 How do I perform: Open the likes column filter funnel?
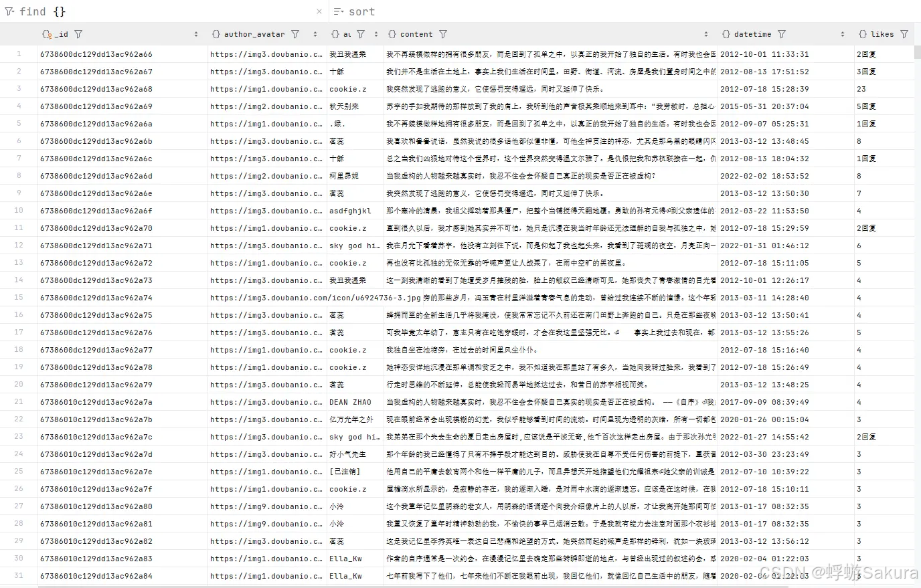click(904, 34)
